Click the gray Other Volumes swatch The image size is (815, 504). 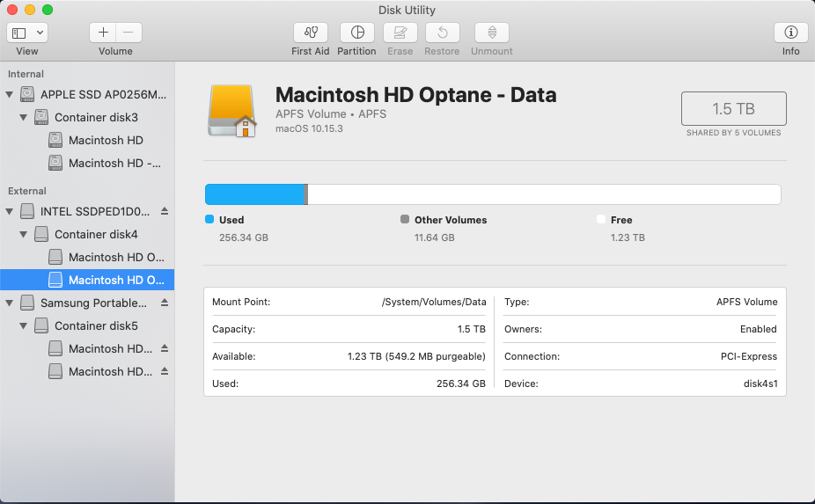pyautogui.click(x=405, y=219)
